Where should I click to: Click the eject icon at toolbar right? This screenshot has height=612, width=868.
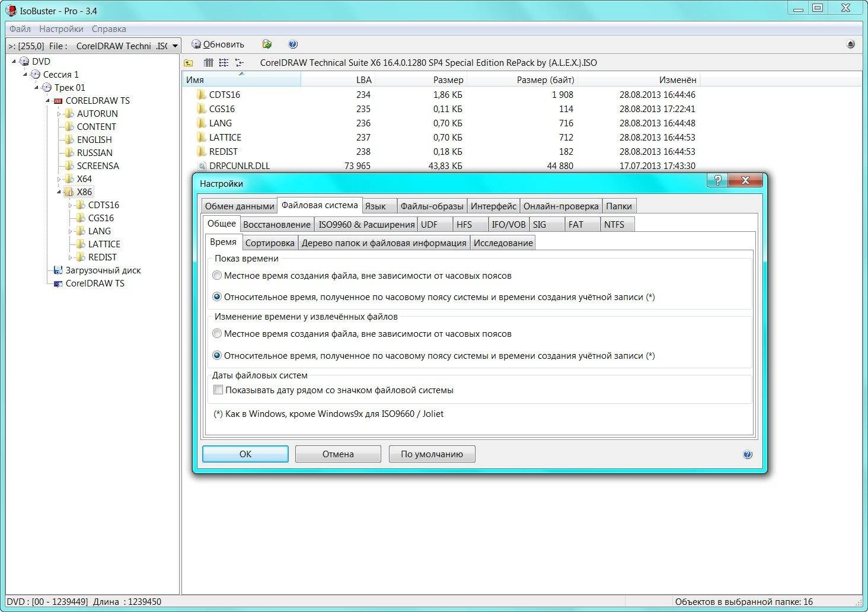pyautogui.click(x=851, y=44)
